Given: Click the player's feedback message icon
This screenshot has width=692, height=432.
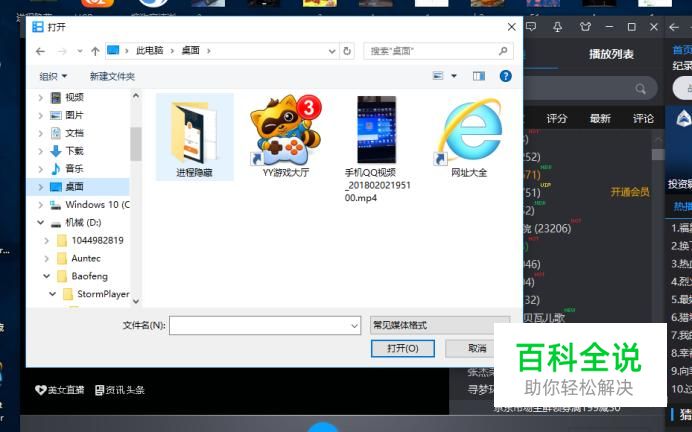Looking at the screenshot, I should click(x=531, y=26).
